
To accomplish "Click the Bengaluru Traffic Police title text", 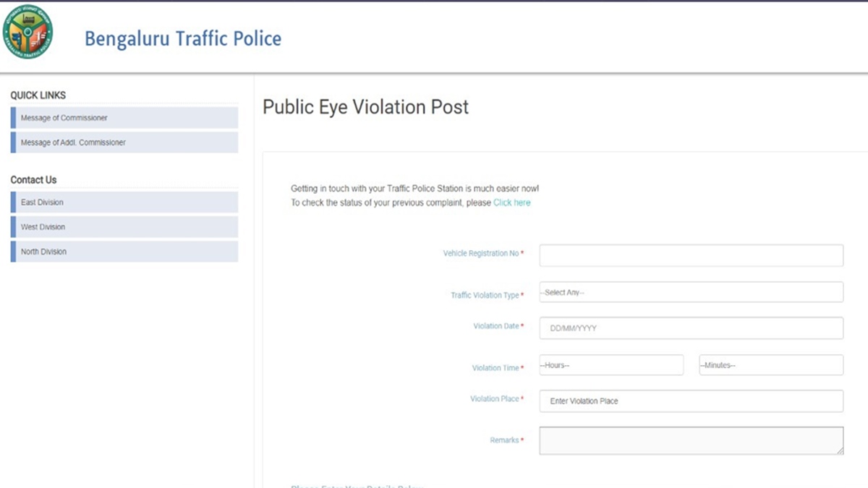I will 182,38.
